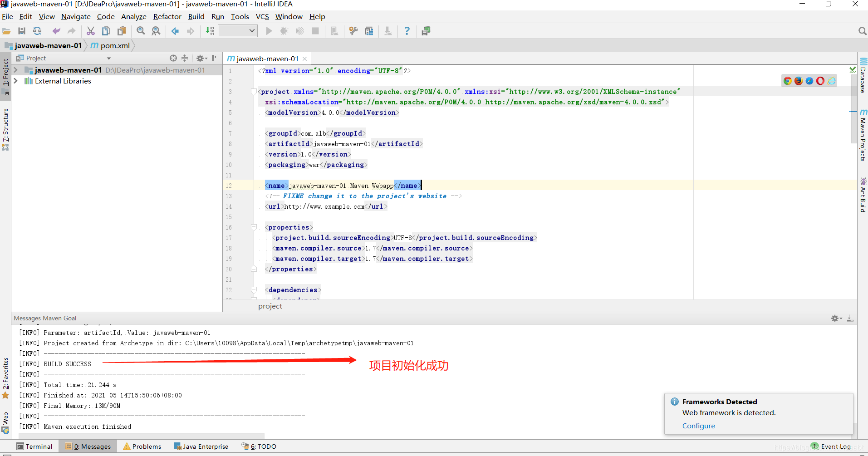Fold the dependencies block at line 22
The height and width of the screenshot is (456, 868).
tap(254, 290)
